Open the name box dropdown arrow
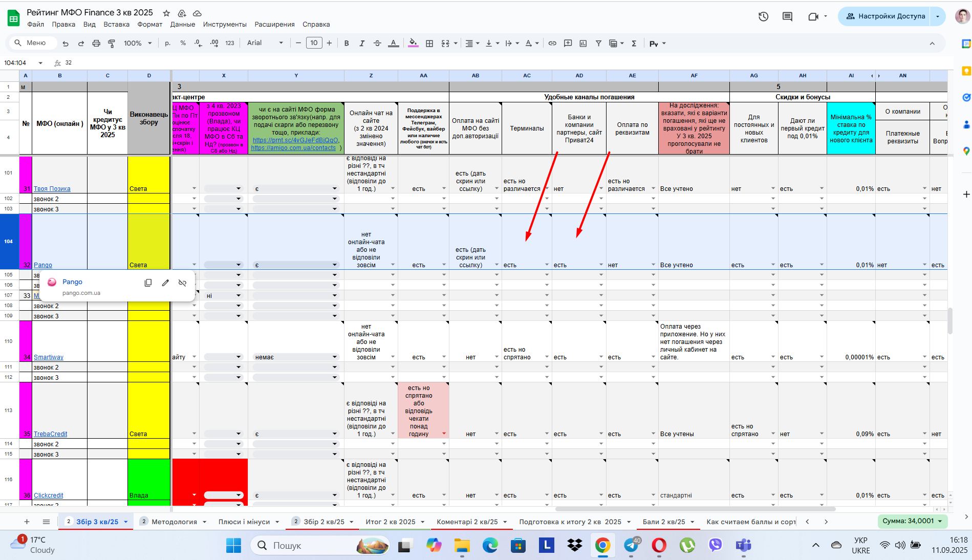The width and height of the screenshot is (972, 560). click(40, 63)
